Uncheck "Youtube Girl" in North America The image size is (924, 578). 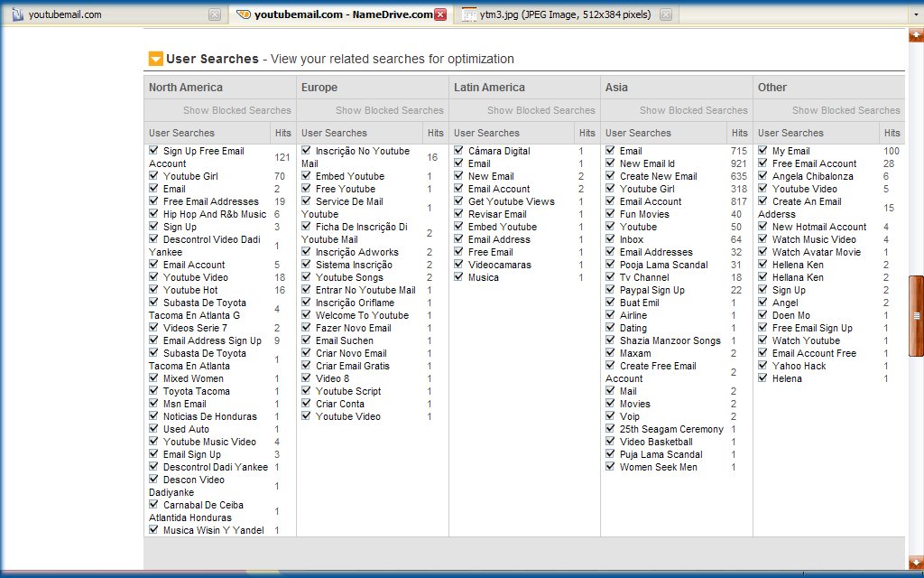[154, 175]
